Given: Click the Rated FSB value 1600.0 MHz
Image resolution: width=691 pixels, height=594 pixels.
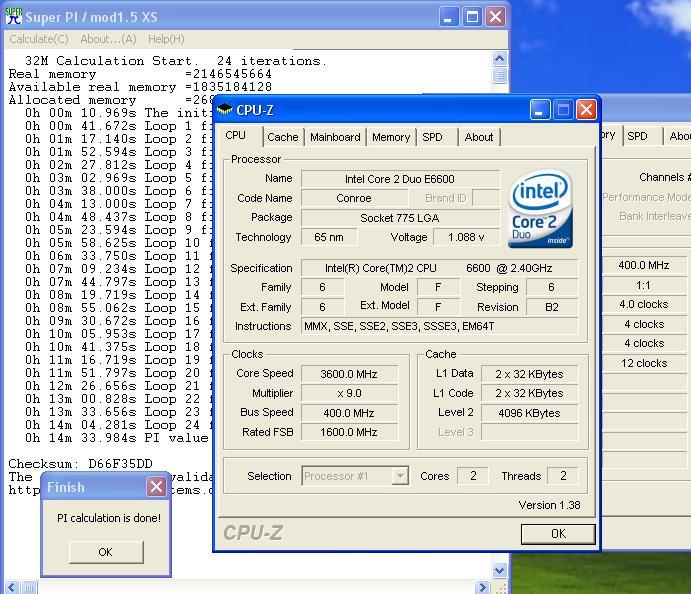Looking at the screenshot, I should pyautogui.click(x=349, y=432).
